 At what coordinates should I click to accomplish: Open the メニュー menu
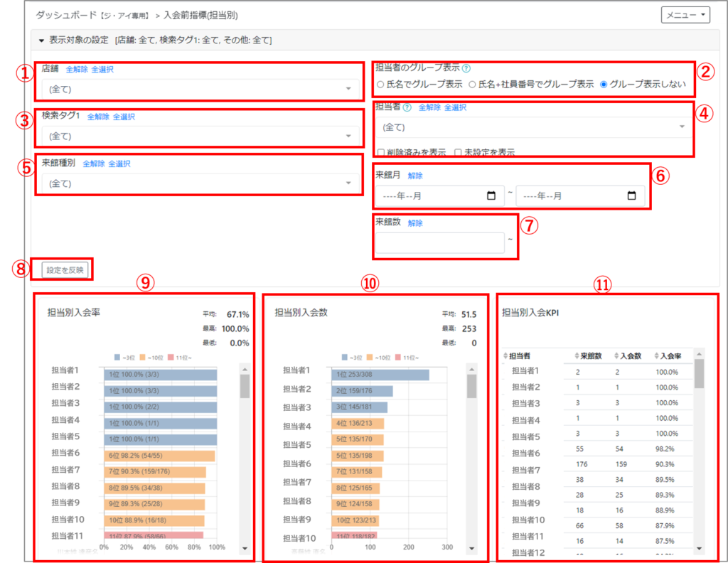685,14
